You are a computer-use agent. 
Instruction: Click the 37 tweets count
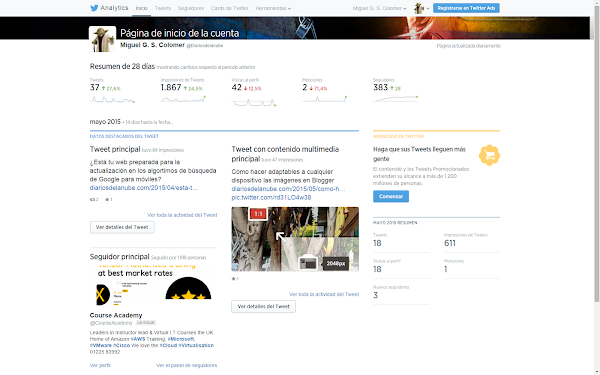pos(95,88)
